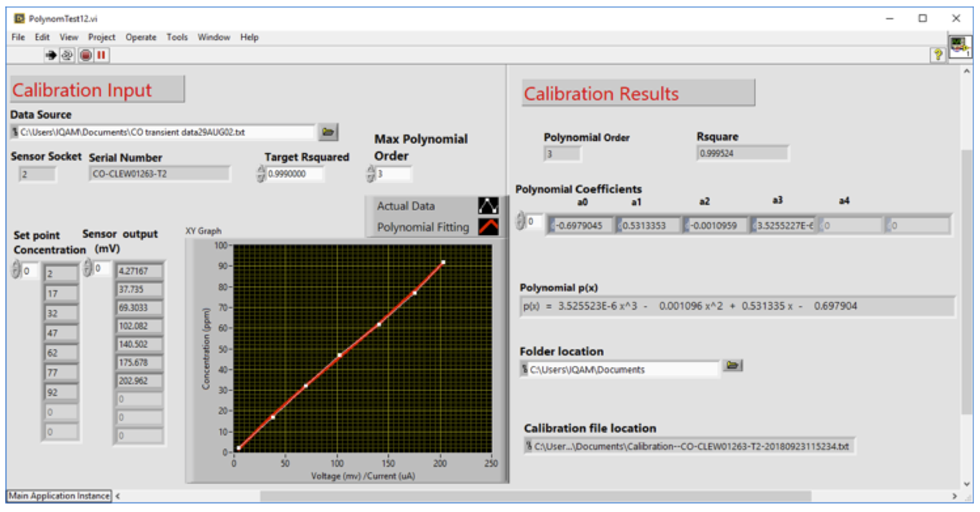Image resolution: width=980 pixels, height=512 pixels.
Task: Click the Run Continuously toolbar button
Action: [x=67, y=55]
